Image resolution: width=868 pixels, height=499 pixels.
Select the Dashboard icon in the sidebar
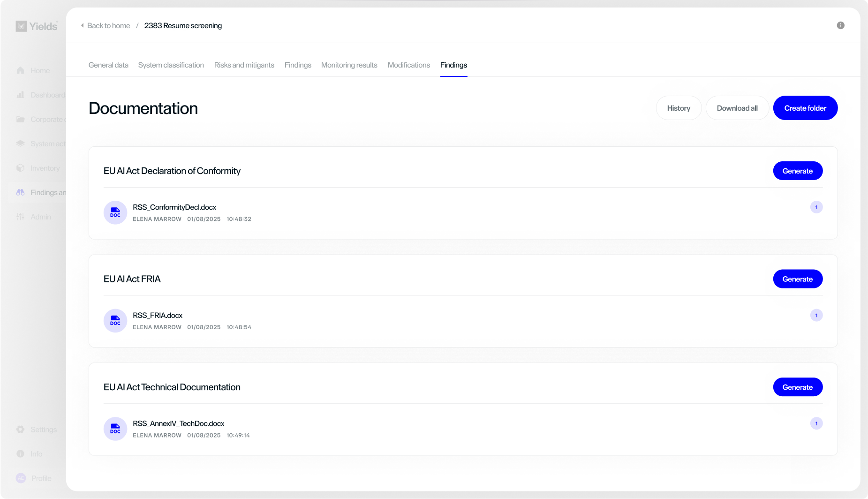(x=21, y=95)
